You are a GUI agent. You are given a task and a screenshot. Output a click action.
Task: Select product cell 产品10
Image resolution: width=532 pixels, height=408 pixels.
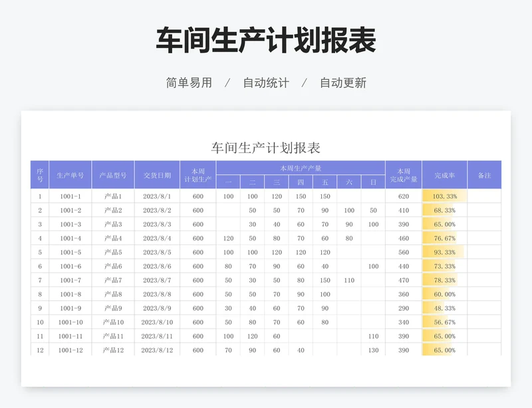click(x=113, y=322)
